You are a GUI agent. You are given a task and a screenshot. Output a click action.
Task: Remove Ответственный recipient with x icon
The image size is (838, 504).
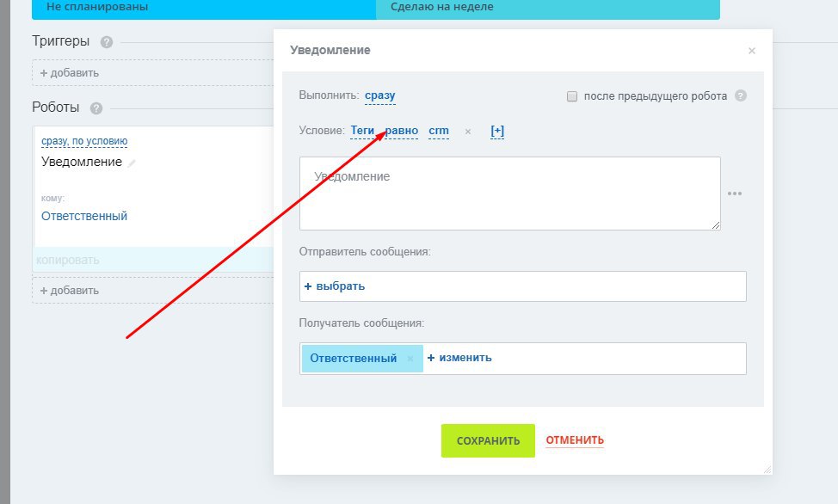point(410,359)
